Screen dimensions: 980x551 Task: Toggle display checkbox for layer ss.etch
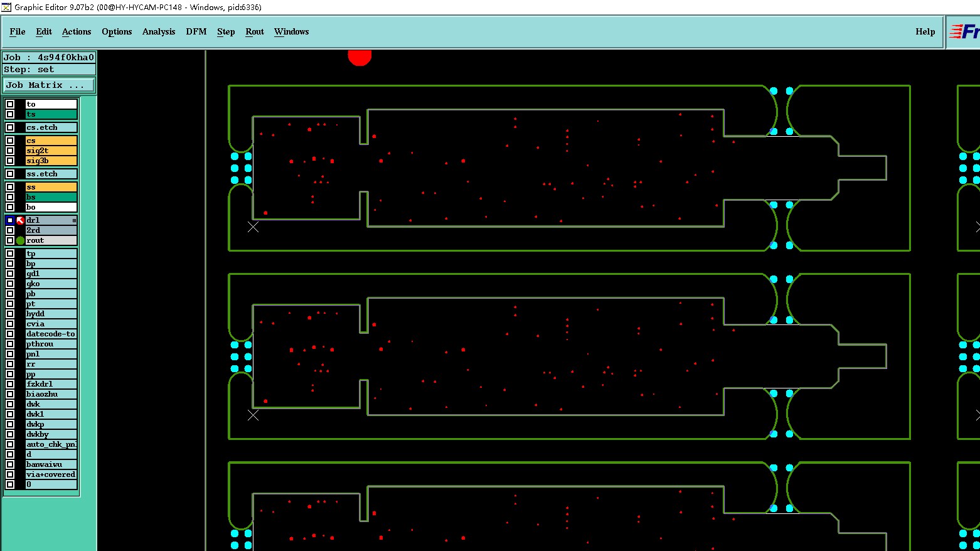[10, 174]
